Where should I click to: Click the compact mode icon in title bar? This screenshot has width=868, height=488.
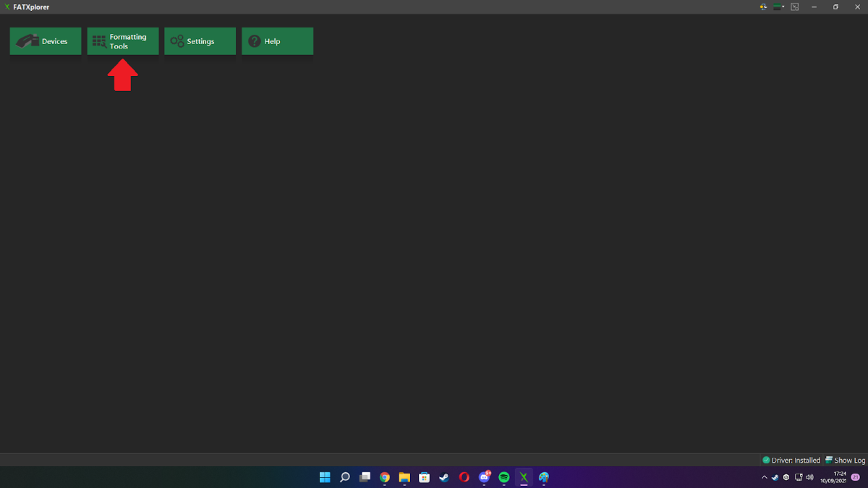point(795,7)
